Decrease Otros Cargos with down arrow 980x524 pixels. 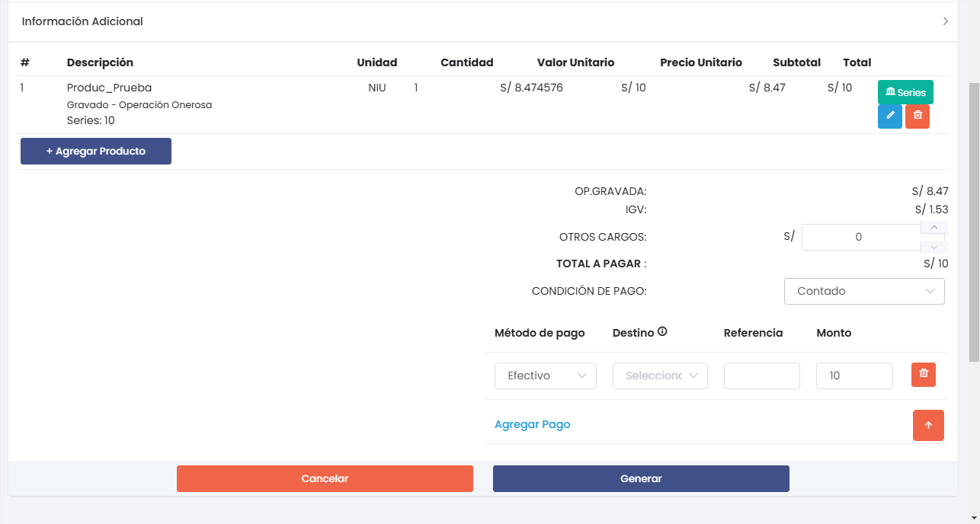934,248
